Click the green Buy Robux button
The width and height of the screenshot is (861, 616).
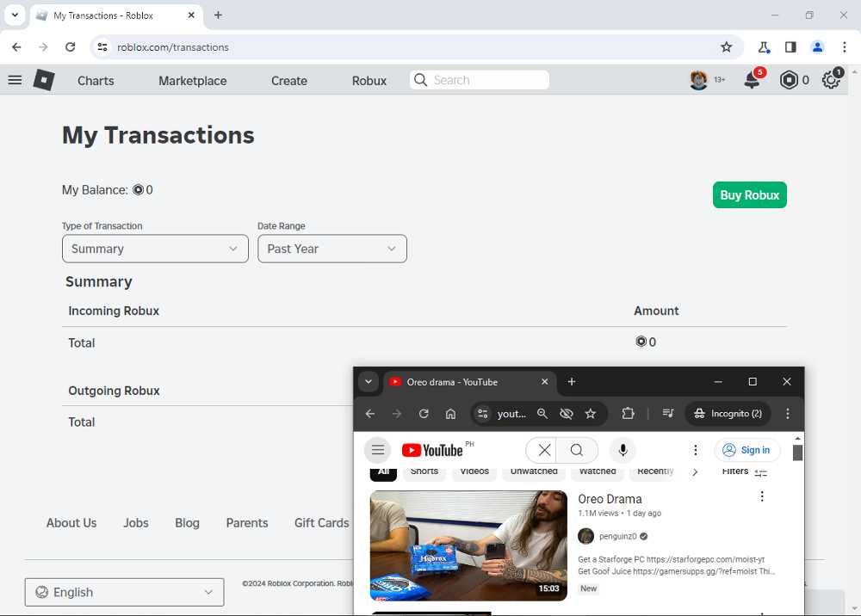(x=749, y=195)
